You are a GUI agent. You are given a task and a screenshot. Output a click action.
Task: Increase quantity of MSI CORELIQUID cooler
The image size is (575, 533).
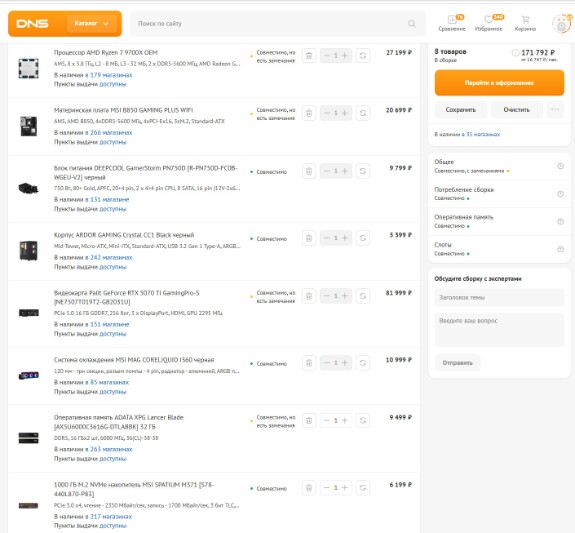pyautogui.click(x=345, y=363)
